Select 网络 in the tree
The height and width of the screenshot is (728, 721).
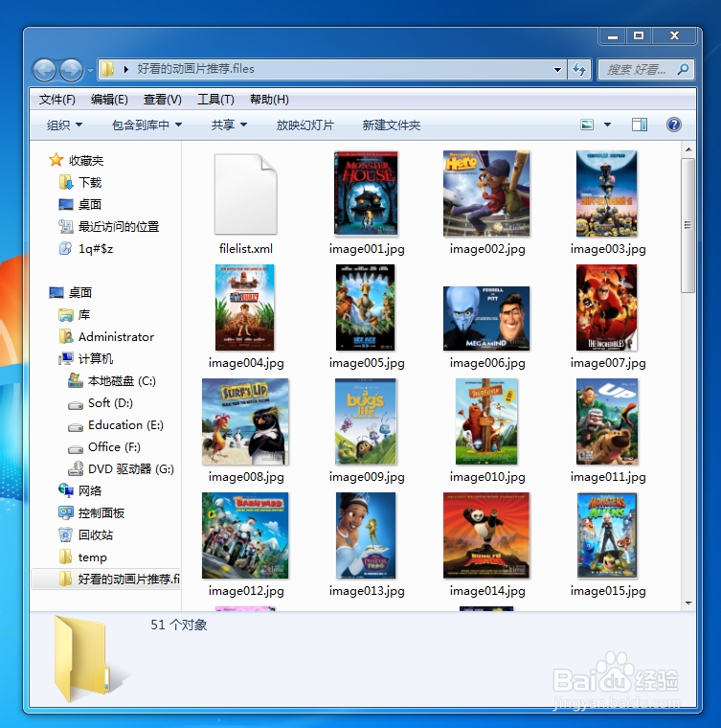(79, 490)
